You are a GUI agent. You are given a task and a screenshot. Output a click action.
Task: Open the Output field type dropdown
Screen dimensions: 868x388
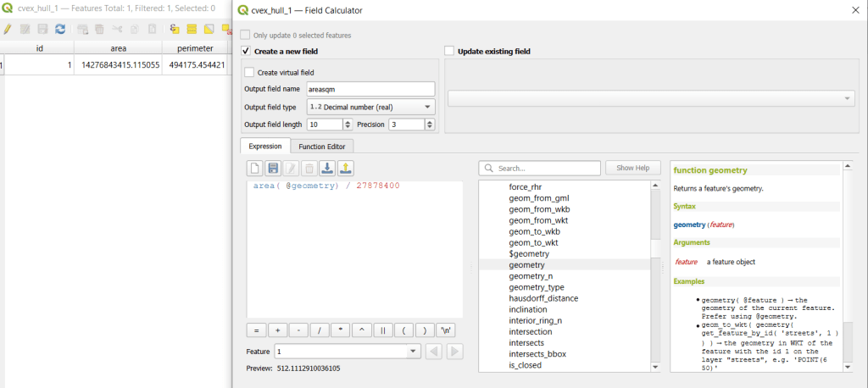(x=370, y=107)
